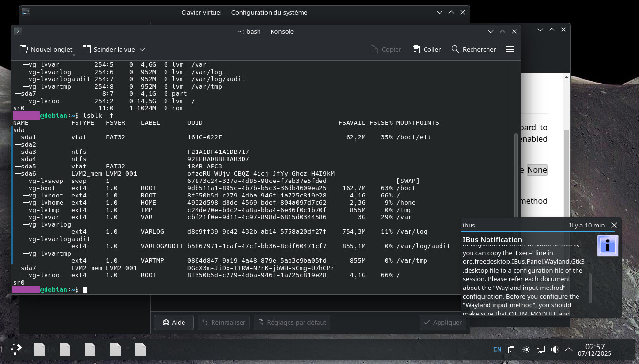This screenshot has width=639, height=364.
Task: Click inside the terminal prompt line
Action: pos(145,289)
